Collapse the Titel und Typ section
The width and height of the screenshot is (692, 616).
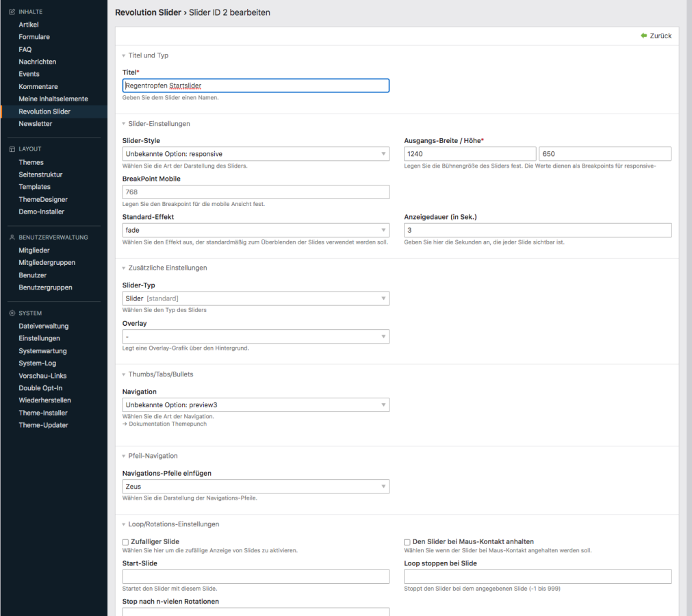pos(124,55)
